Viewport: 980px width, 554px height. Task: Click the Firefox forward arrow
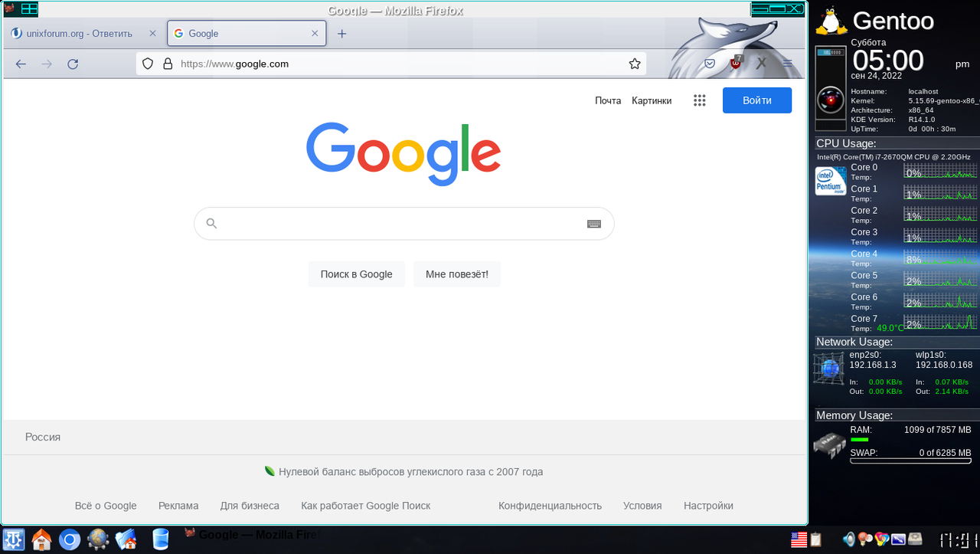(47, 64)
